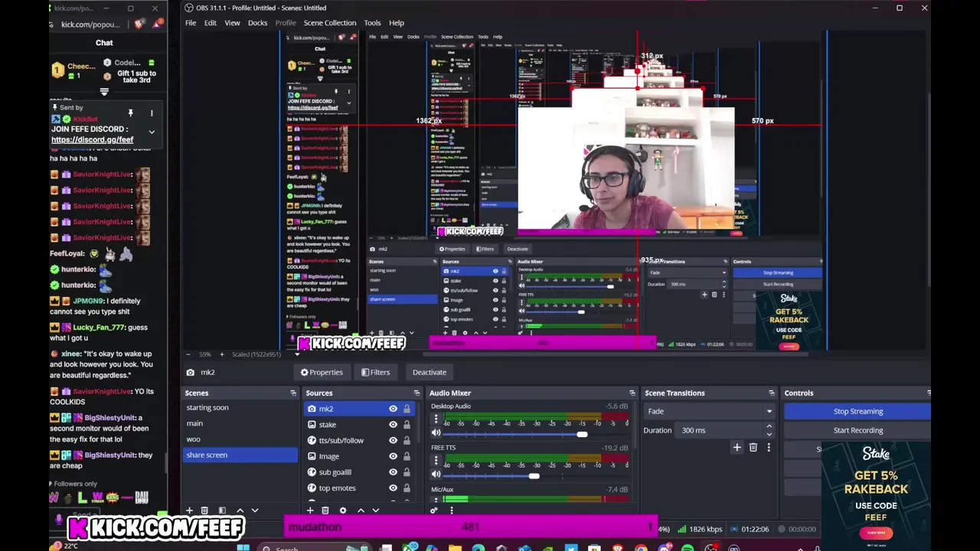Increase duration with stepper up arrow
Image resolution: width=980 pixels, height=551 pixels.
769,427
